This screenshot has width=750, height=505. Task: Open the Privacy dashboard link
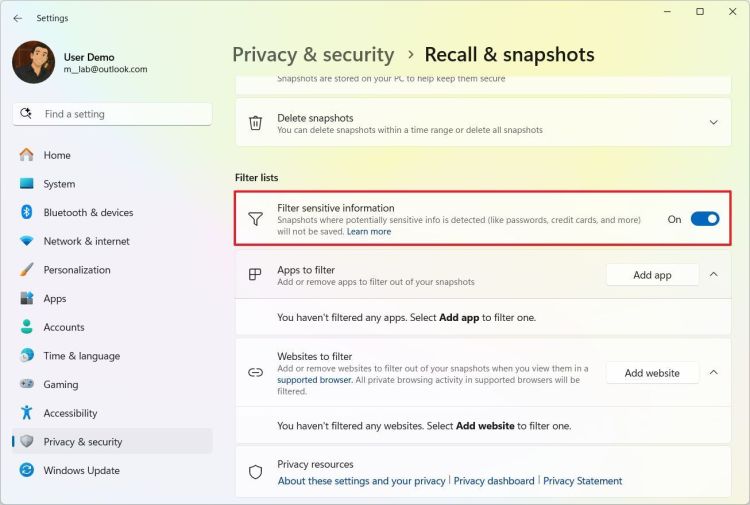(x=494, y=481)
